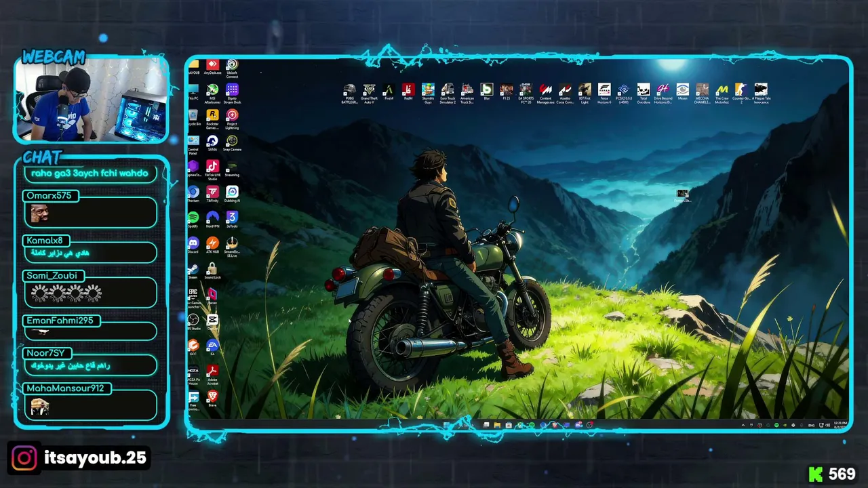Open the Forza Horizon 6 shortcut
Viewport: 868px width, 488px height.
tap(604, 94)
